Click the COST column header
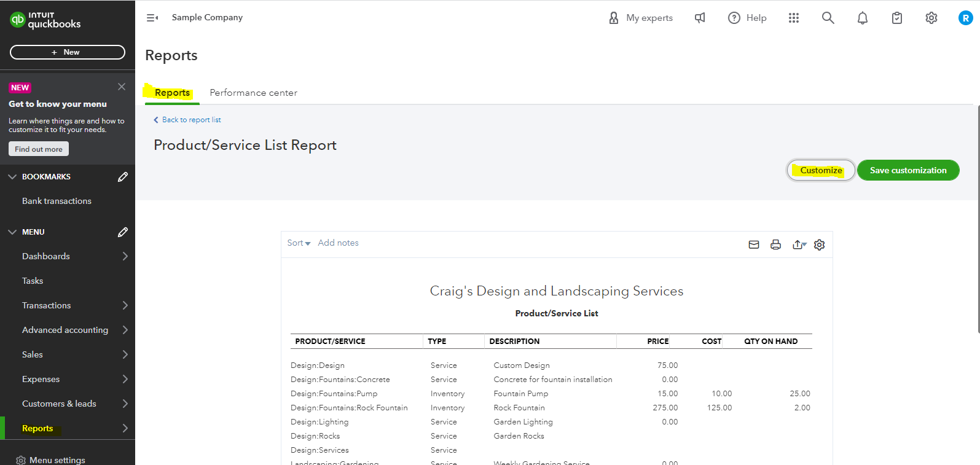The width and height of the screenshot is (980, 465). click(x=711, y=342)
